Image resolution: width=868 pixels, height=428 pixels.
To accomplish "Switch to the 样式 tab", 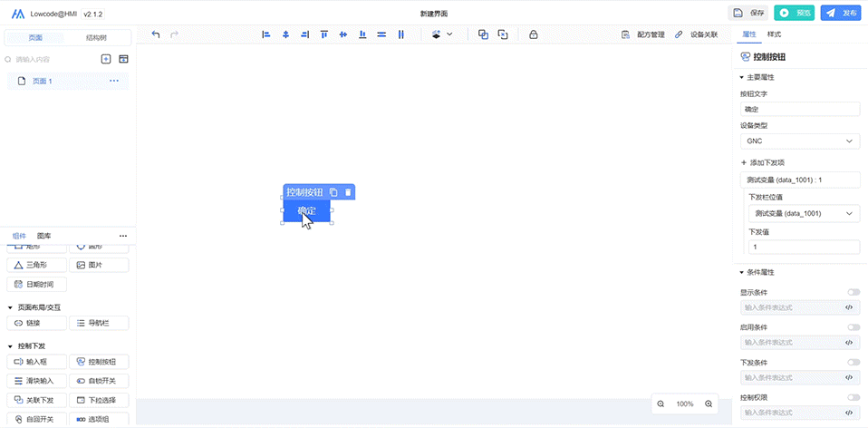I will point(775,34).
